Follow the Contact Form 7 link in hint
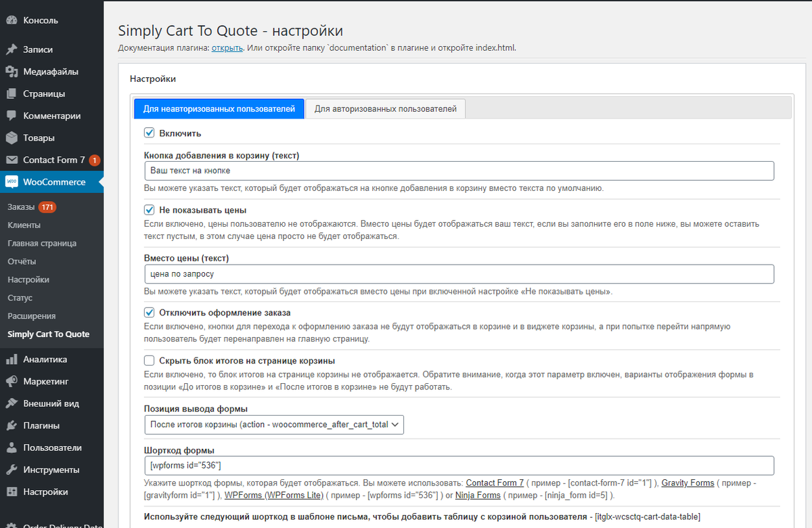 point(495,483)
